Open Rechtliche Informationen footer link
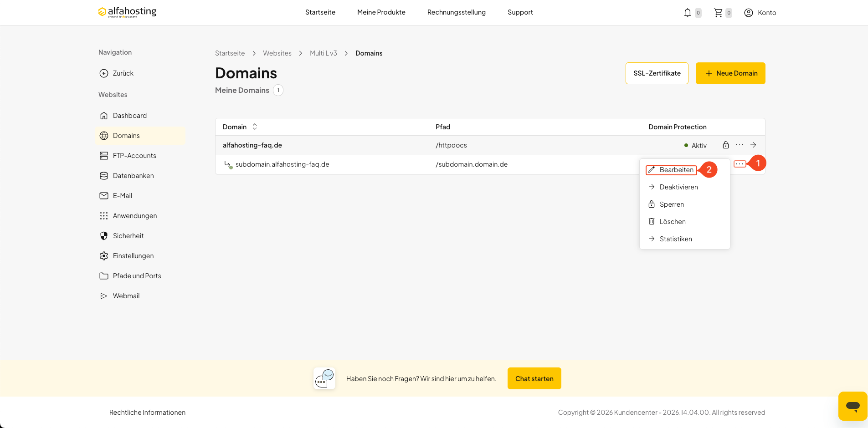The height and width of the screenshot is (428, 868). (x=147, y=413)
